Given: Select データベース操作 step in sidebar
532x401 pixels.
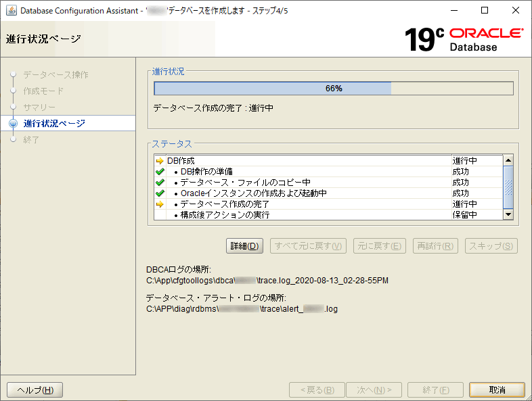Looking at the screenshot, I should coord(56,74).
